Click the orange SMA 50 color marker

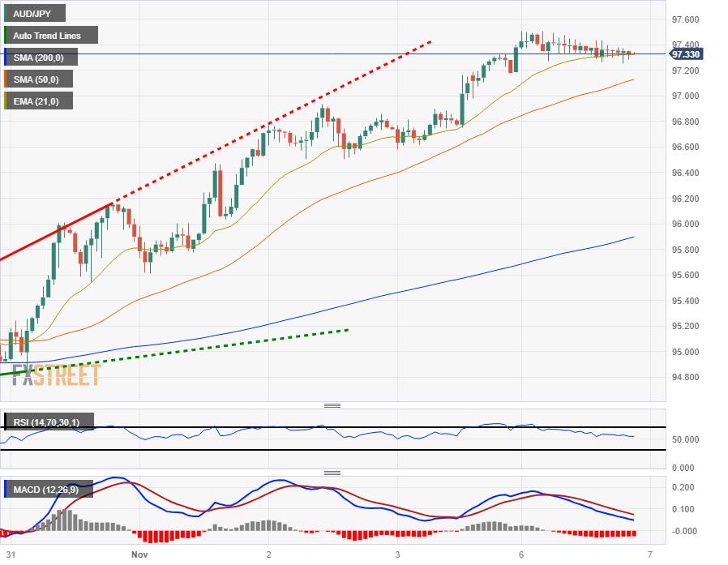coord(5,79)
